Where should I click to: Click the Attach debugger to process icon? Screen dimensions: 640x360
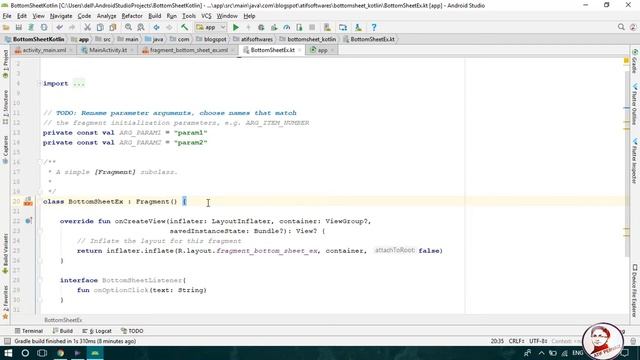(299, 27)
